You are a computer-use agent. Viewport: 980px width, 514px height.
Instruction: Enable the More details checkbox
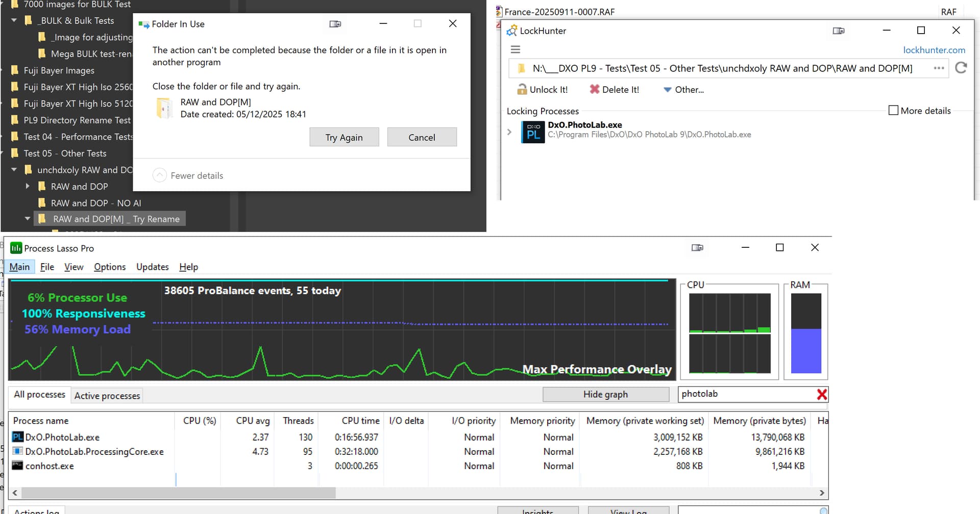[893, 111]
